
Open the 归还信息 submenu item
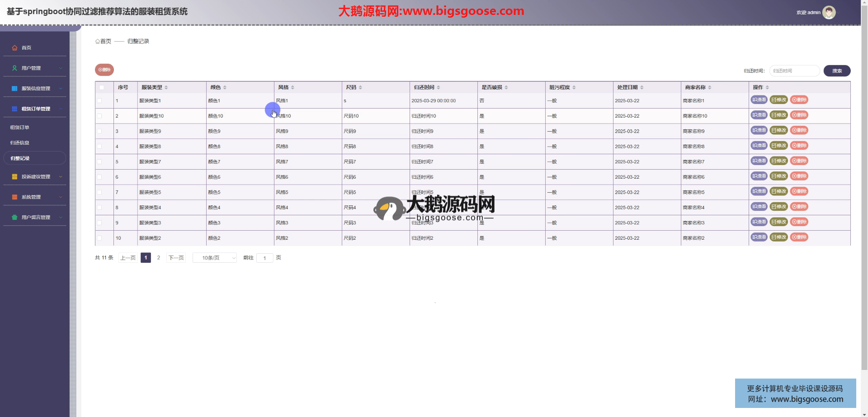pyautogui.click(x=20, y=143)
